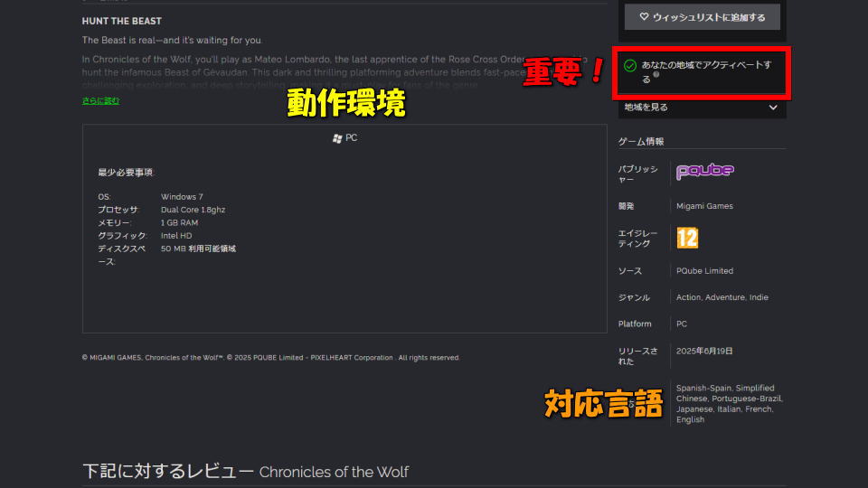Image resolution: width=868 pixels, height=488 pixels.
Task: Expand the 地域を見る dropdown
Action: click(702, 108)
